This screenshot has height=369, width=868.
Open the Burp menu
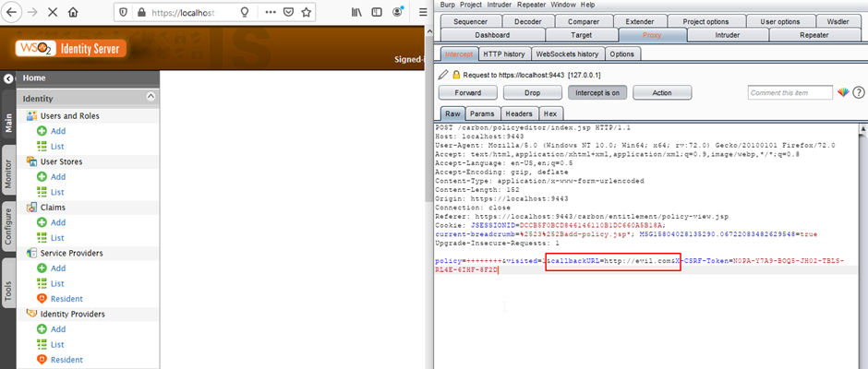point(448,5)
